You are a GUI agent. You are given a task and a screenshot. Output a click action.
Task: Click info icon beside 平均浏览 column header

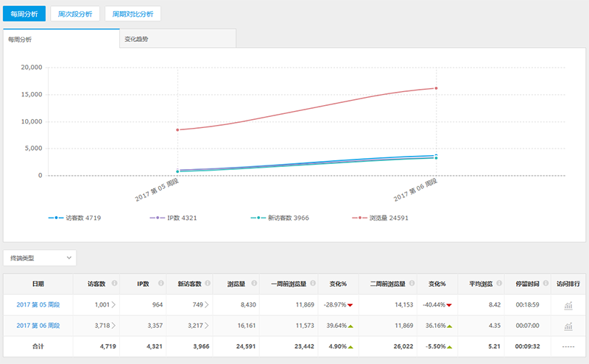click(498, 284)
